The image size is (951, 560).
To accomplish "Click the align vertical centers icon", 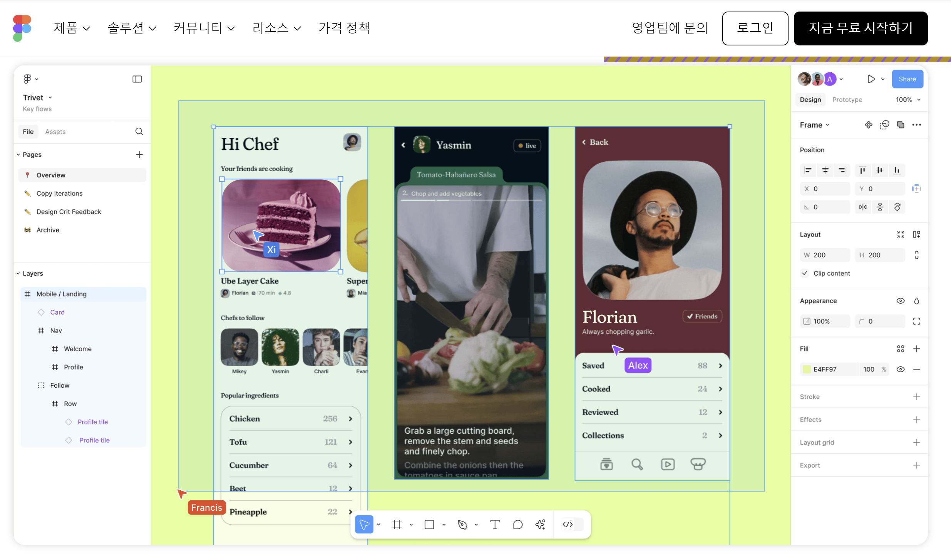I will pos(880,170).
